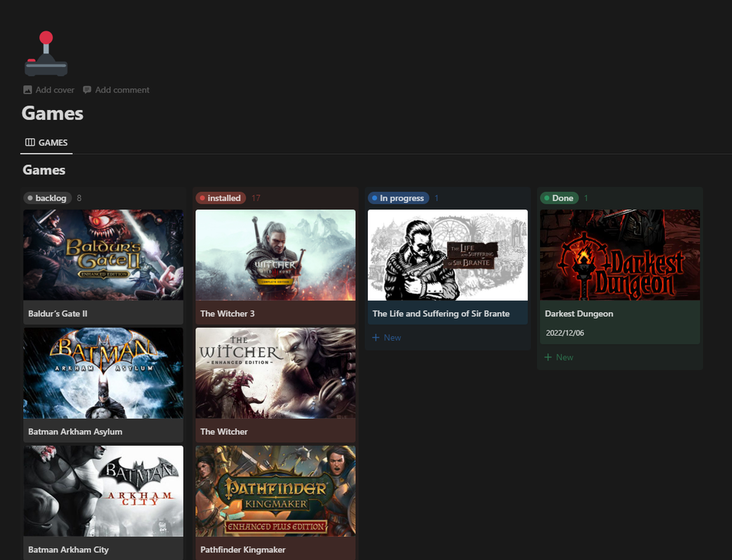Screen dimensions: 732x560
Task: Open the Baldur's Gate II cover image
Action: (x=103, y=255)
